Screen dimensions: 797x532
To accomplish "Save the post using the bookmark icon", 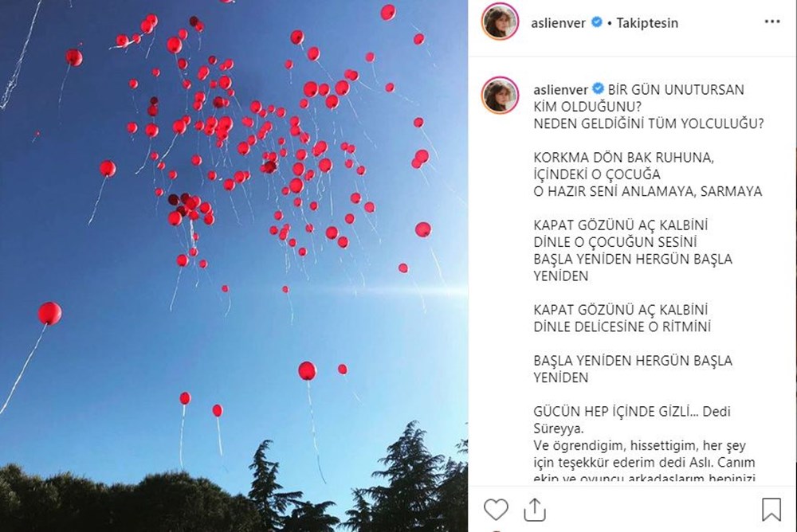I will point(771,509).
